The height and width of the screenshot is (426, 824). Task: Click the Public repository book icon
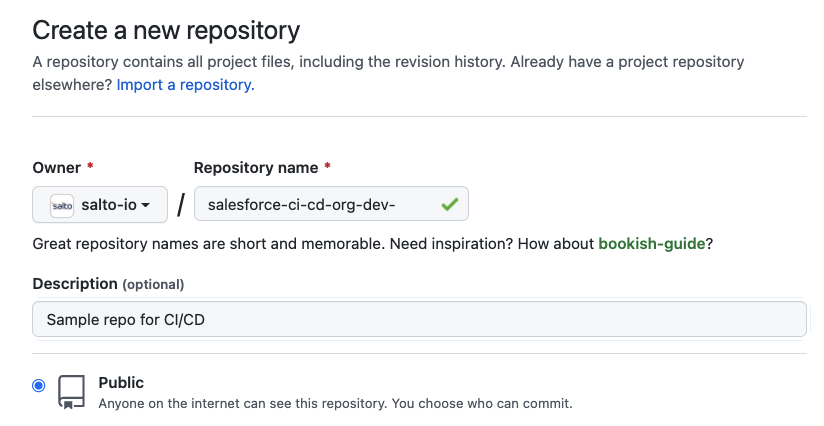click(71, 392)
